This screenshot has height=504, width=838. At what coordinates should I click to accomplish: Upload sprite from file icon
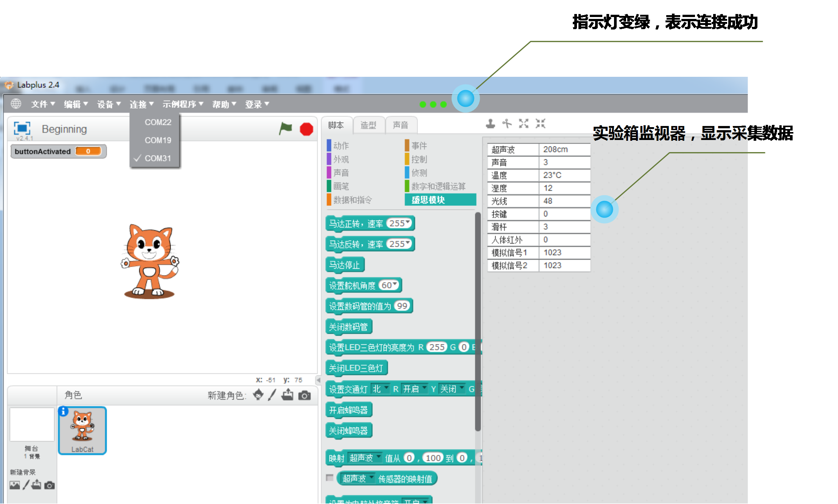click(x=288, y=395)
